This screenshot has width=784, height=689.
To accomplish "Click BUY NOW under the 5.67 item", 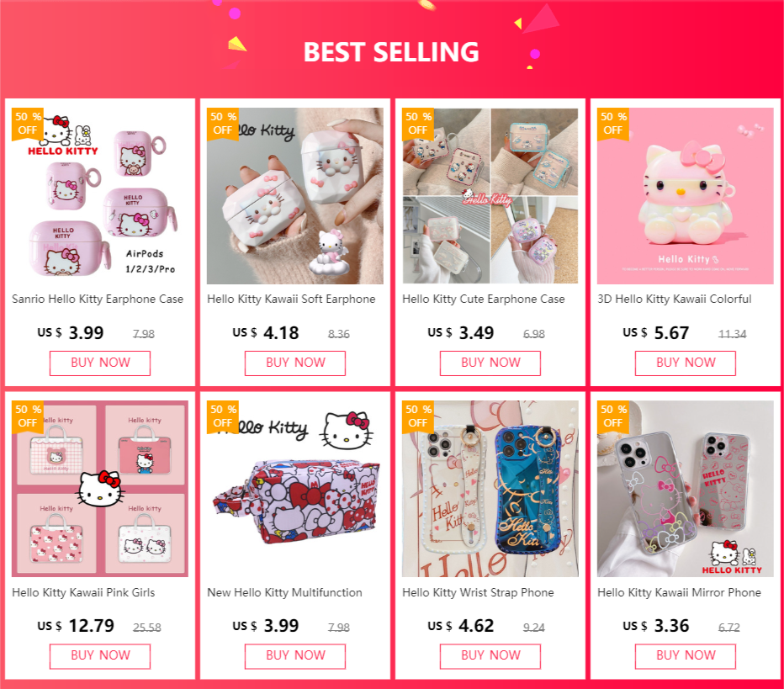I will 685,363.
